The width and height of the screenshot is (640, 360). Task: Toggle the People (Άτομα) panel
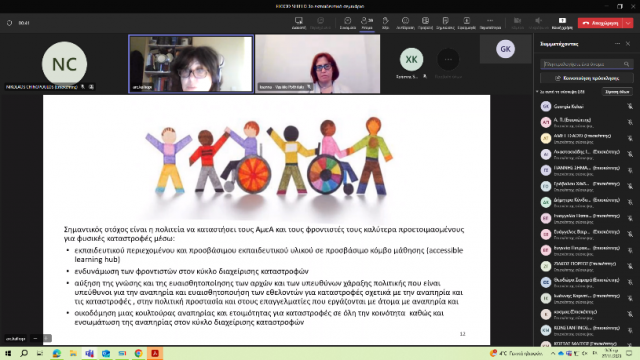point(367,23)
